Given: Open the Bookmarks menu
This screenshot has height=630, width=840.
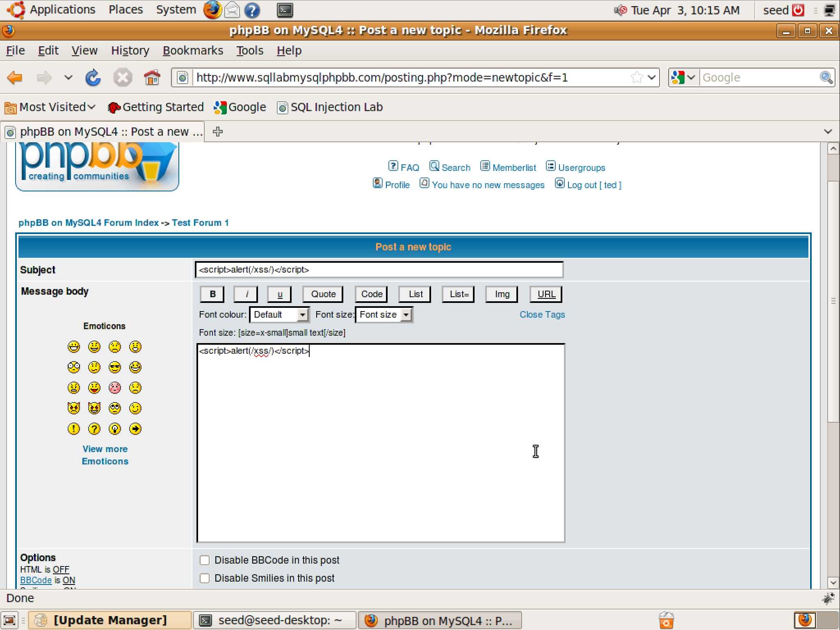Looking at the screenshot, I should (x=192, y=50).
